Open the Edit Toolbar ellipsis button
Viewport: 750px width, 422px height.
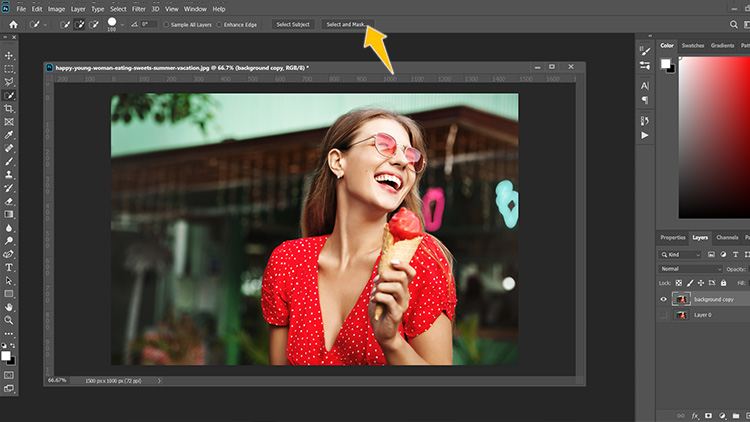[9, 334]
